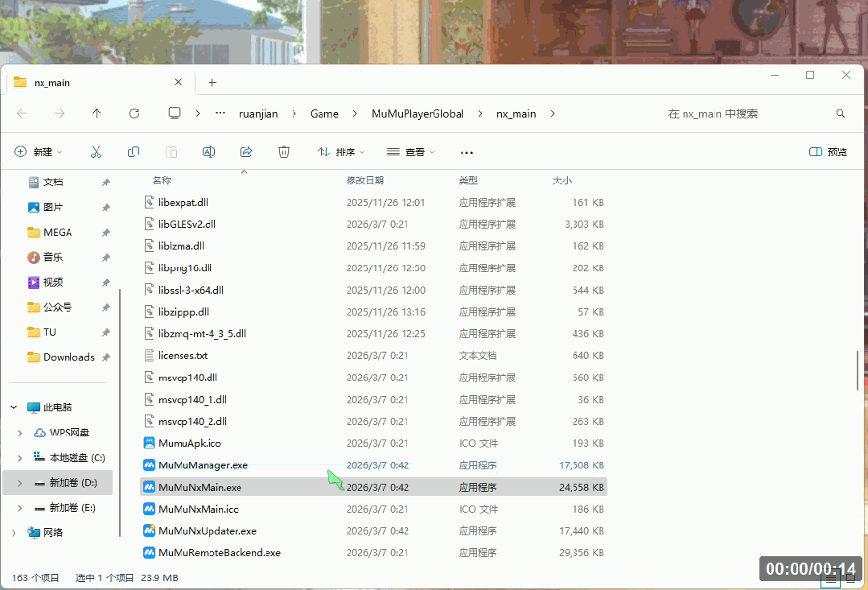Switch to details view icon in status bar

831,579
